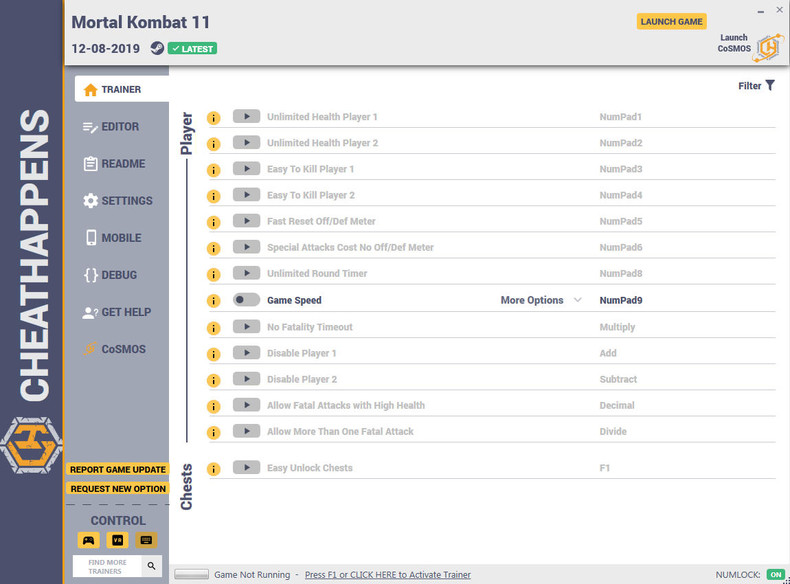This screenshot has width=790, height=584.
Task: Activate Fast Reset Off/Def Meter
Action: click(246, 221)
